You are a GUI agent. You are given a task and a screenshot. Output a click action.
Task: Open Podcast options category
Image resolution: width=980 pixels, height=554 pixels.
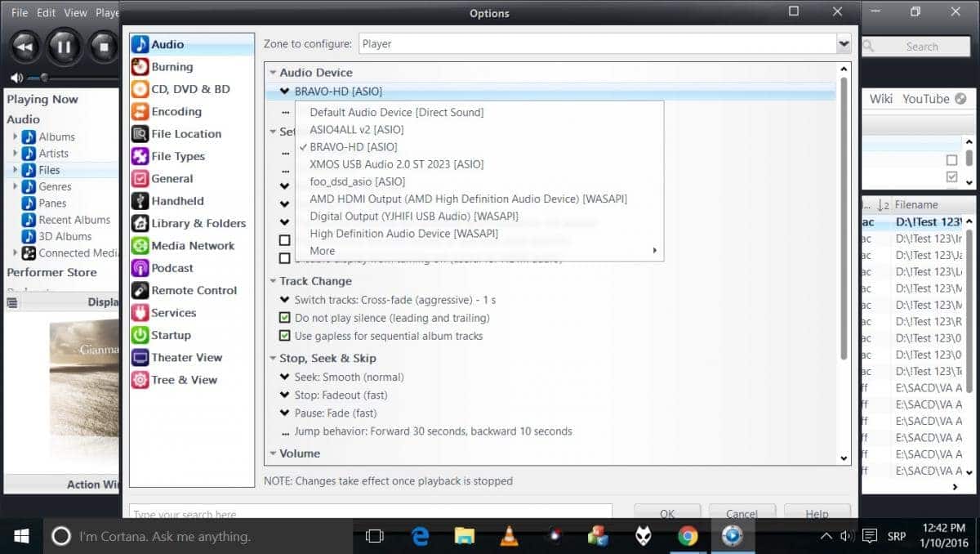click(192, 268)
